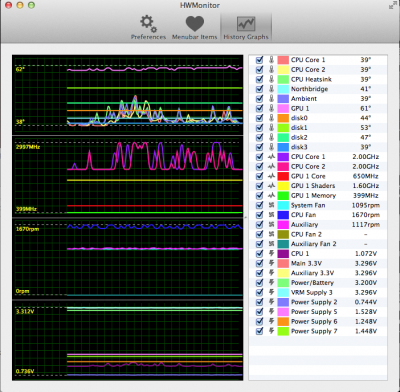400x392 pixels.
Task: Click frequency icon beside GPU 1 Memory
Action: pos(272,195)
